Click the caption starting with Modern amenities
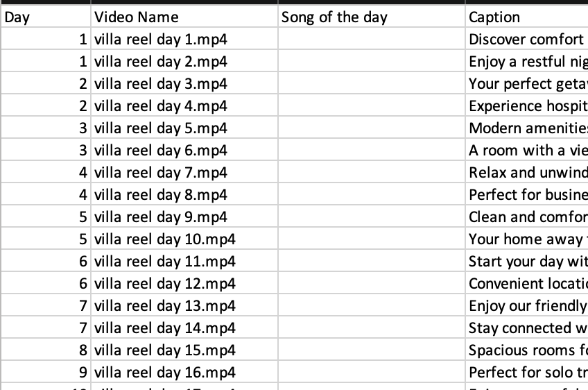Viewport: 588px width, 390px height. click(x=527, y=128)
